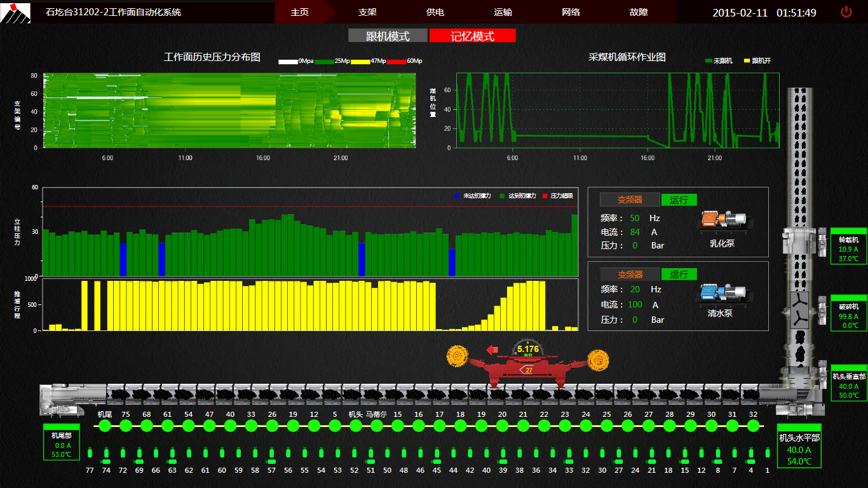Click the green node circle labeled 机头
The image size is (868, 488).
pyautogui.click(x=355, y=426)
